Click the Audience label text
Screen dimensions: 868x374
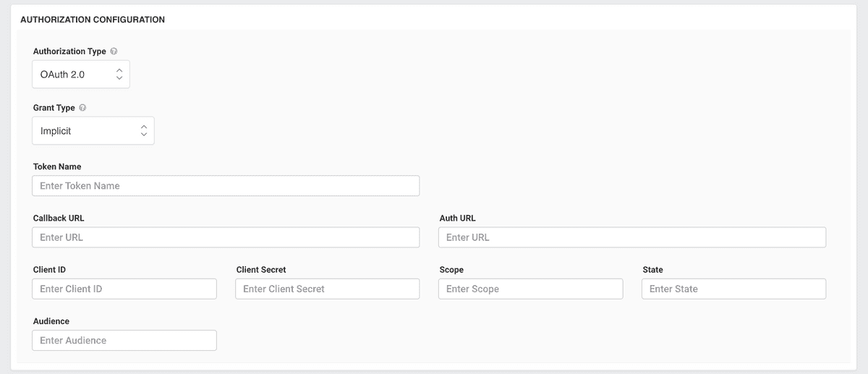click(51, 321)
